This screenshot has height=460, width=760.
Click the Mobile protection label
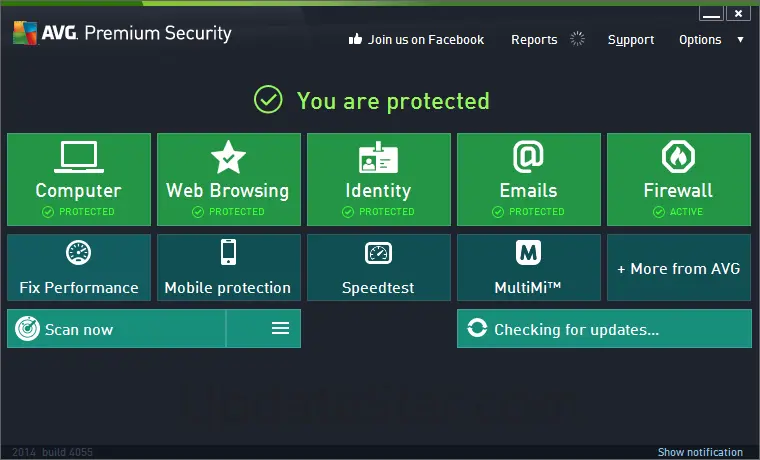228,287
